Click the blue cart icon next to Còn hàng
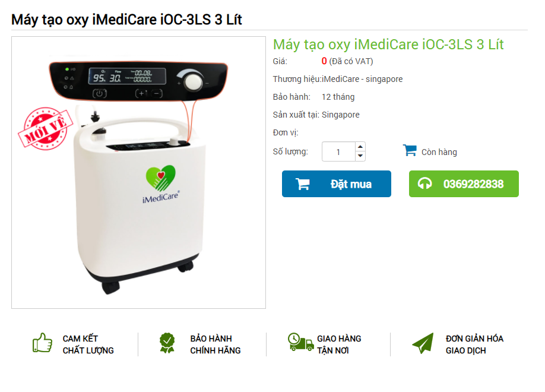This screenshot has width=545, height=392. click(410, 150)
